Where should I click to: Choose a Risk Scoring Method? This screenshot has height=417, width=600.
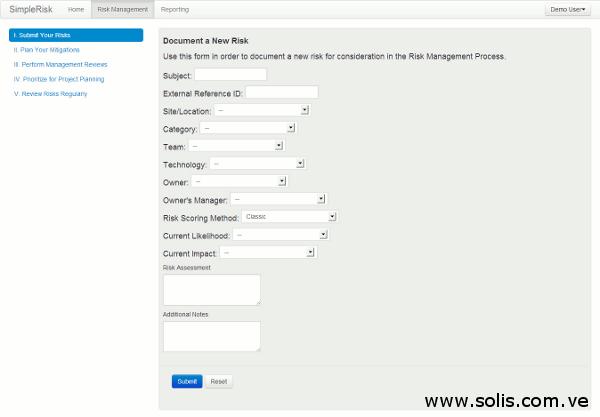289,216
